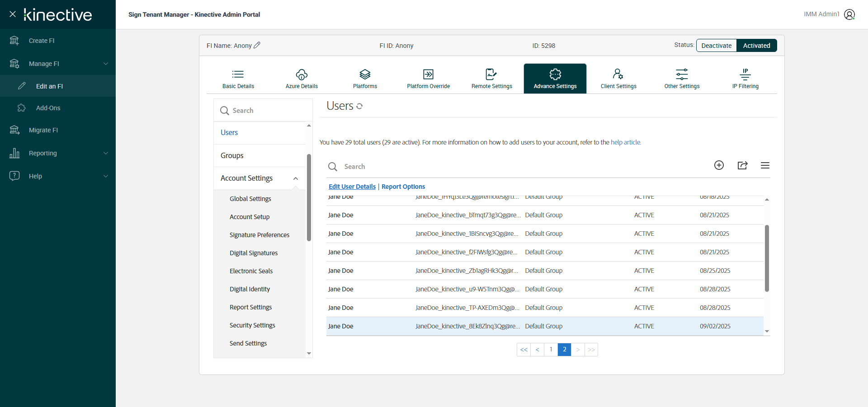Select the Activated status button

click(x=756, y=46)
